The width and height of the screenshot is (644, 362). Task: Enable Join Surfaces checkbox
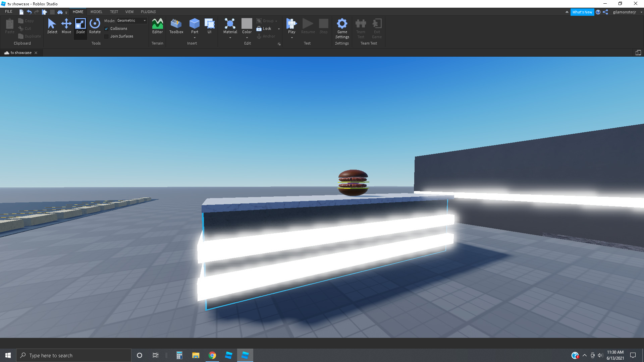tap(106, 37)
